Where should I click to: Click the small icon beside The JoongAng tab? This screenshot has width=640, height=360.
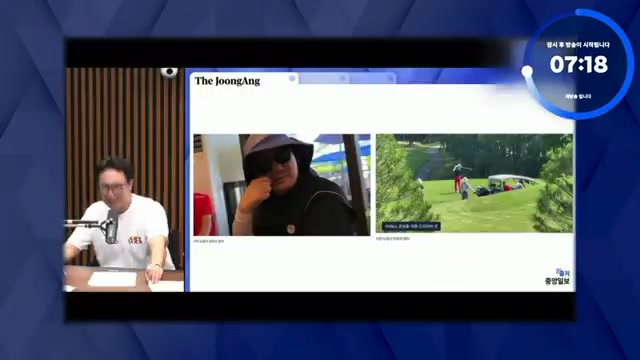coord(292,78)
